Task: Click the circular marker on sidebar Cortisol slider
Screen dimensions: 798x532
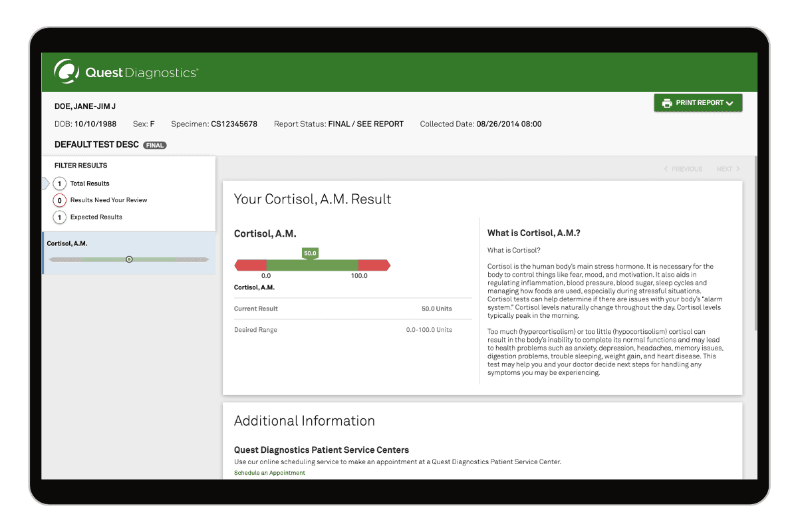Action: [129, 259]
